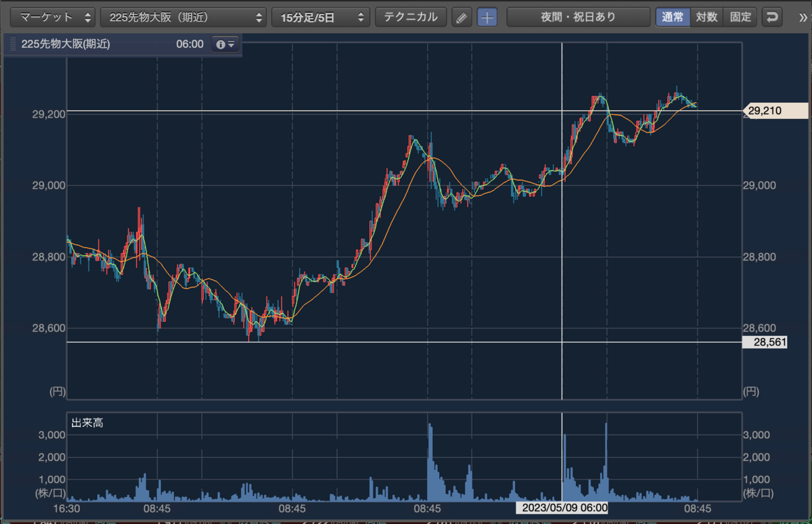Screen dimensions: 812x524
Task: Select 固定 fixed scale mode
Action: point(740,17)
